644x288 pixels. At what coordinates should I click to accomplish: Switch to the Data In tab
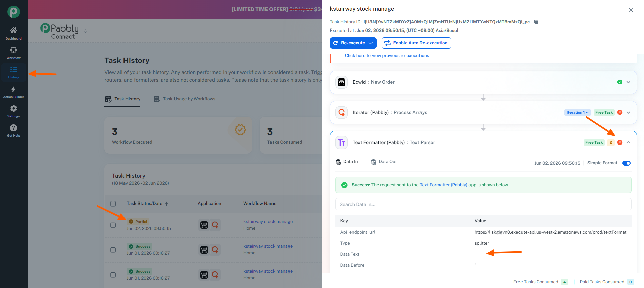pos(347,162)
